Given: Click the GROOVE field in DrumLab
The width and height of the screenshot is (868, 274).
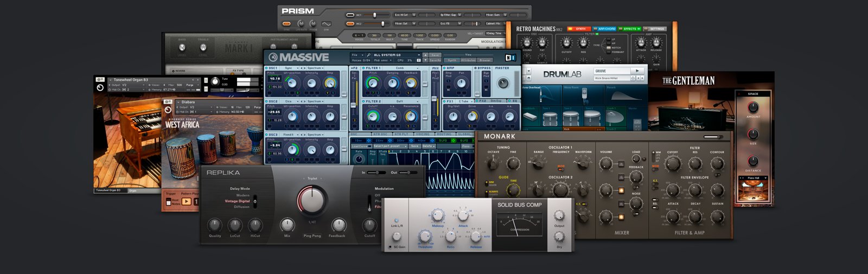Looking at the screenshot, I should 612,71.
